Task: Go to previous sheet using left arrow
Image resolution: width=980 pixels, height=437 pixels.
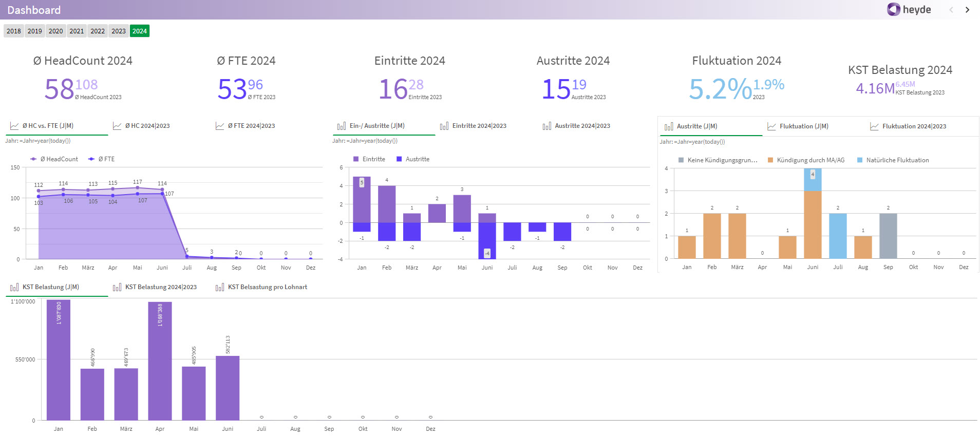Action: coord(951,10)
